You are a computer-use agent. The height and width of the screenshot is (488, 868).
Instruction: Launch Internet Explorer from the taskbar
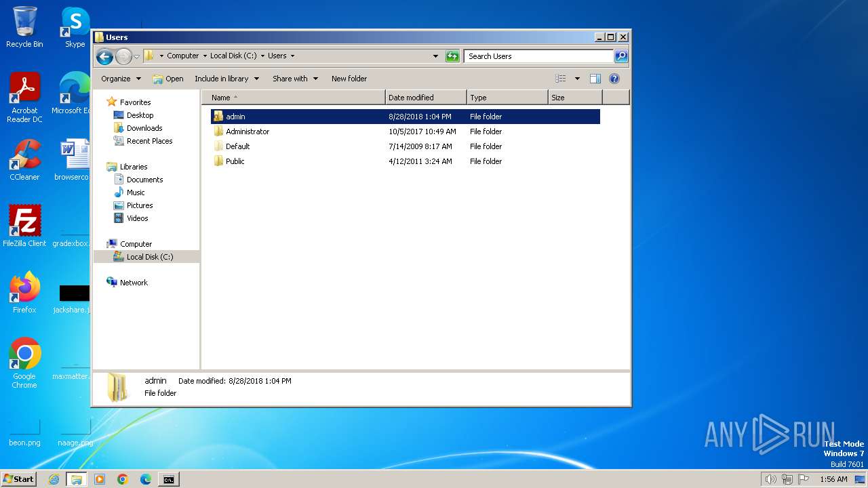(x=54, y=479)
